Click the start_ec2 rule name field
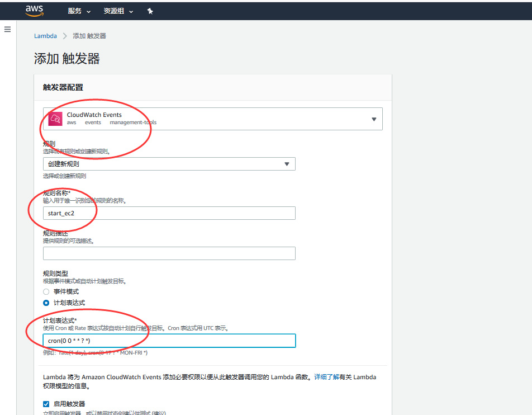The width and height of the screenshot is (532, 415). pos(169,213)
